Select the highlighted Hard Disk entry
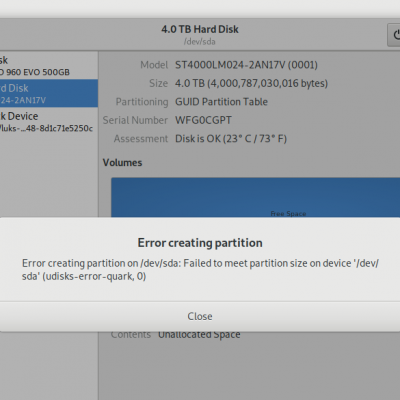The height and width of the screenshot is (400, 400). 49,93
